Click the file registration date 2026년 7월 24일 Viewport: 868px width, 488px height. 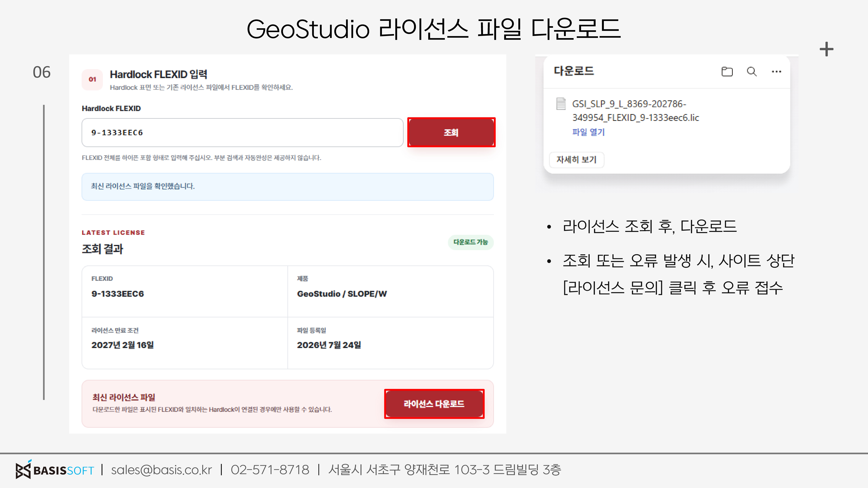coord(329,345)
